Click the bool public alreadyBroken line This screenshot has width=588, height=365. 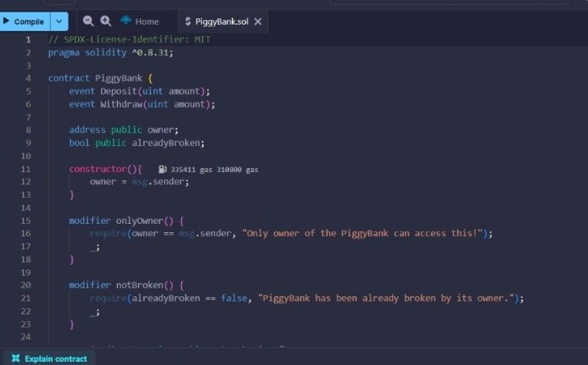click(137, 143)
